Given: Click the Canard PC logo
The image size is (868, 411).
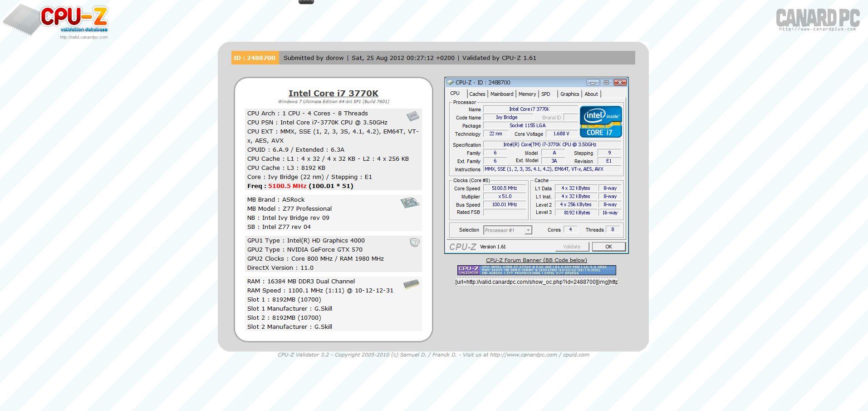Looking at the screenshot, I should [818, 19].
